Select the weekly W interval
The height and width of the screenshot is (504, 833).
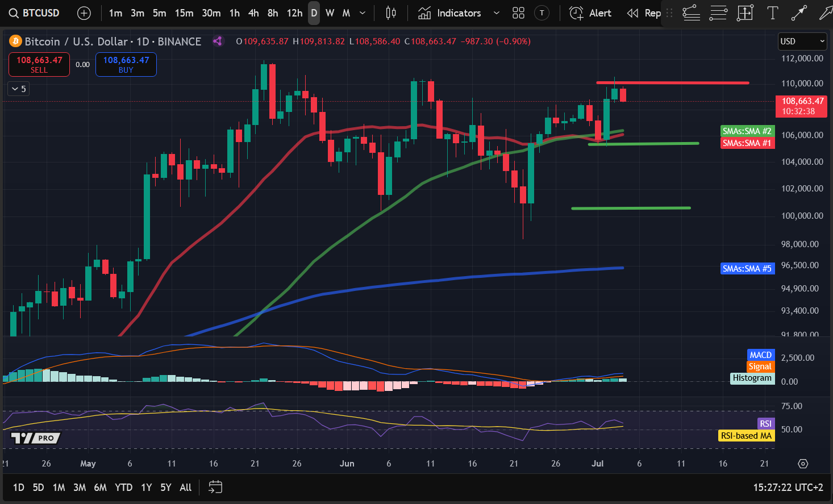click(330, 13)
